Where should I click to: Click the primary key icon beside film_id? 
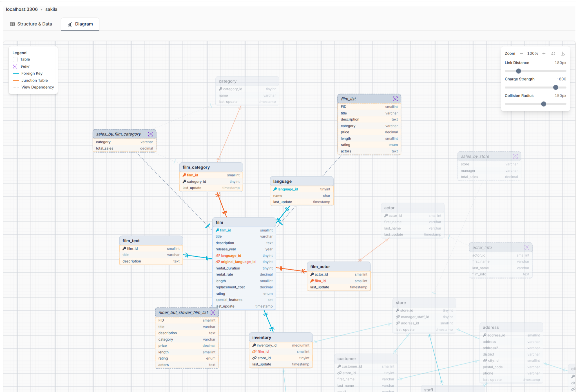pos(217,230)
